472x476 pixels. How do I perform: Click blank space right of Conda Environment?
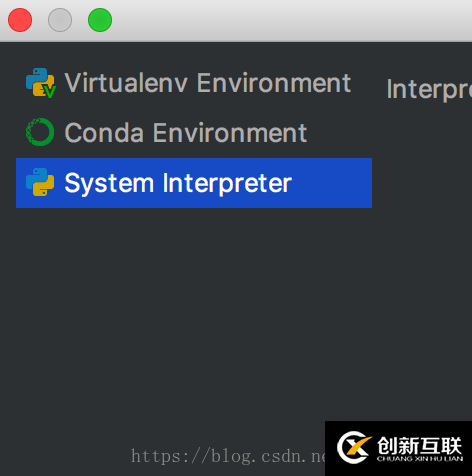[339, 133]
